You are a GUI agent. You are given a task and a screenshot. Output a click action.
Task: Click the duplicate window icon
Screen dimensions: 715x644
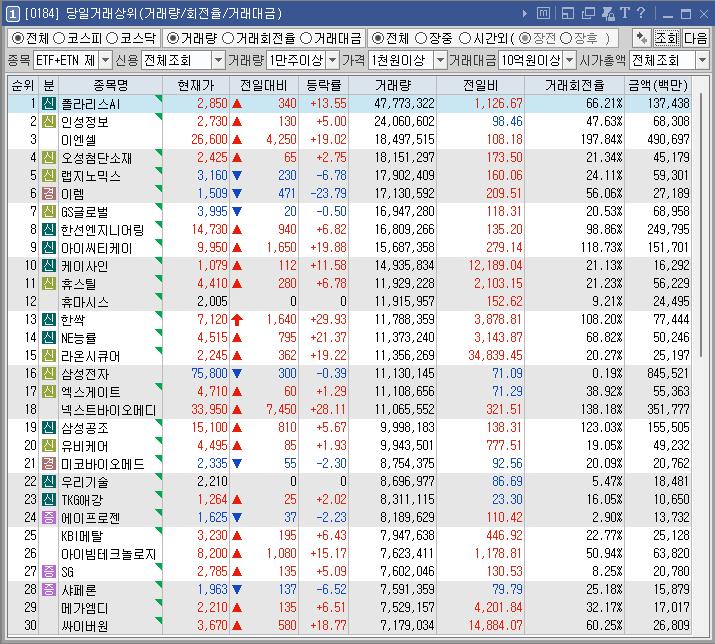(588, 14)
